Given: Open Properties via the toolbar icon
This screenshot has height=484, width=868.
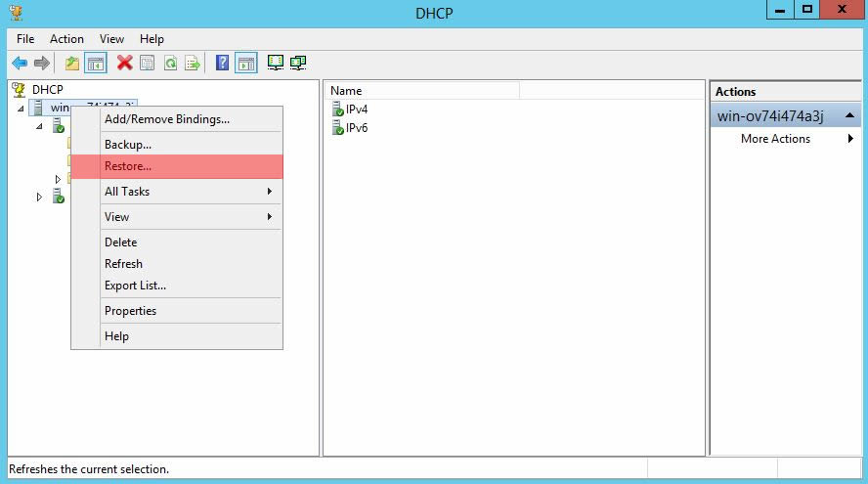Looking at the screenshot, I should pyautogui.click(x=148, y=64).
